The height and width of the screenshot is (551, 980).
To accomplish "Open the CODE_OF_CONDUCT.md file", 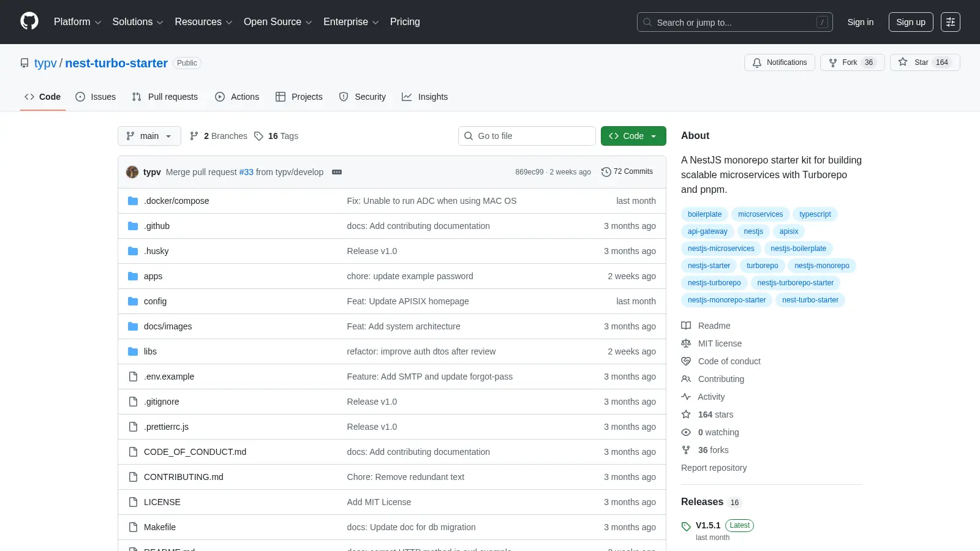I will pos(195,452).
